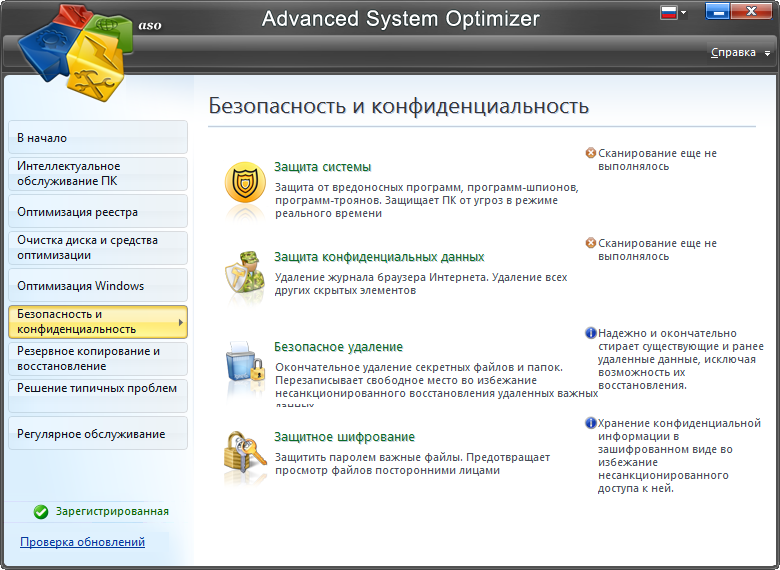Open the Защита системы link

pos(322,167)
